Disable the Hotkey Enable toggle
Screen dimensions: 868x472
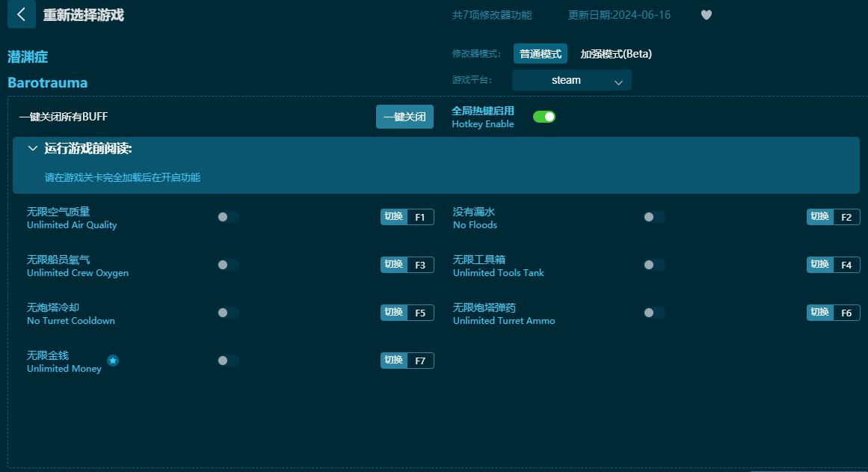(x=544, y=117)
